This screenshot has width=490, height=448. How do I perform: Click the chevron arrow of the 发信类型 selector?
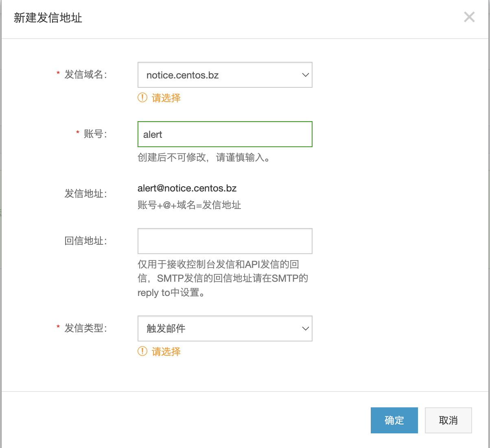[x=305, y=328]
